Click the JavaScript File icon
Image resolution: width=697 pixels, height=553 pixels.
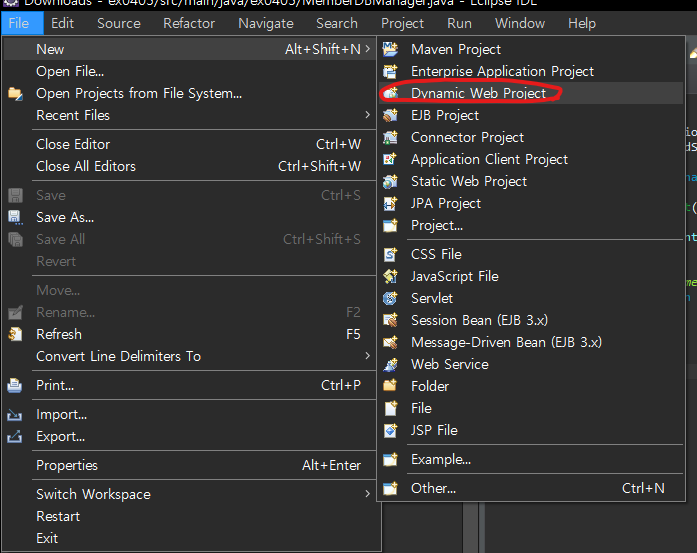390,276
